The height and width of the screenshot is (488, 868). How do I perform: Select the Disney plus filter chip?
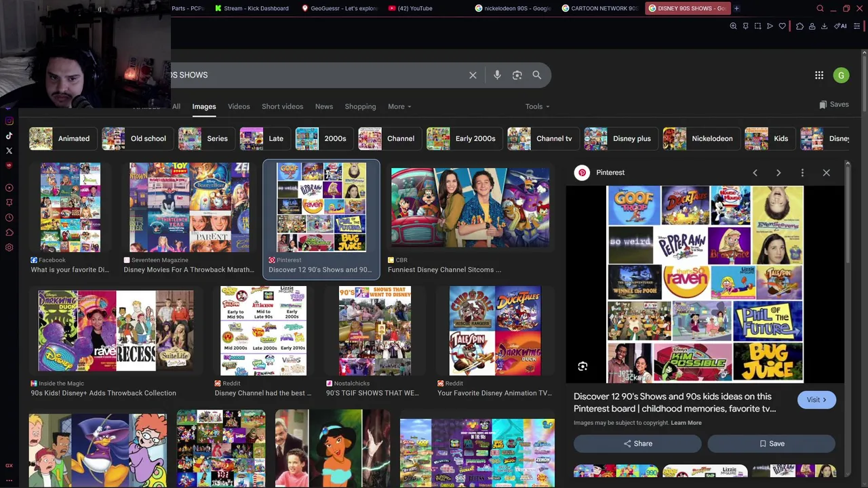tap(620, 138)
